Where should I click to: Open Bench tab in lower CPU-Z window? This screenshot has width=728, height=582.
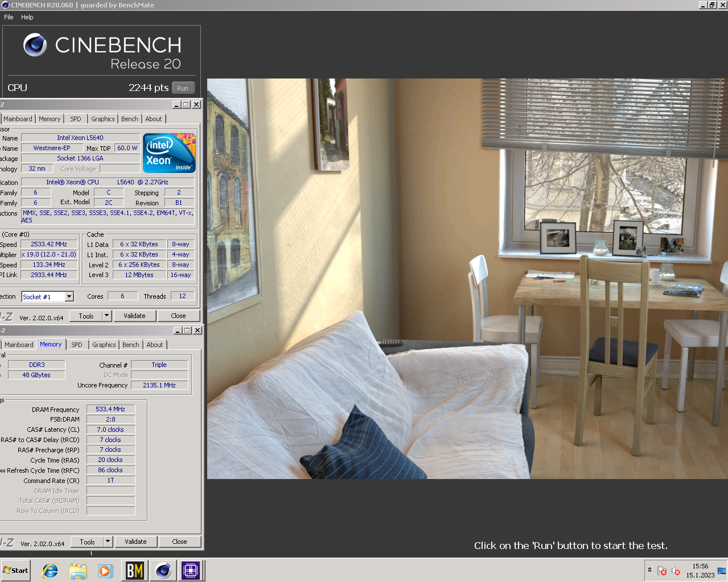pos(131,345)
